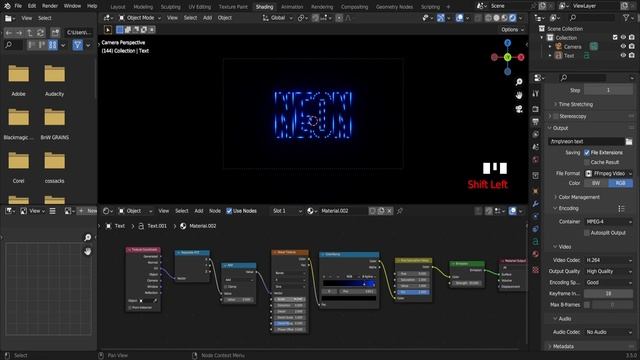Image resolution: width=640 pixels, height=360 pixels.
Task: Open the Modifiers wrench tab
Action: point(536,203)
